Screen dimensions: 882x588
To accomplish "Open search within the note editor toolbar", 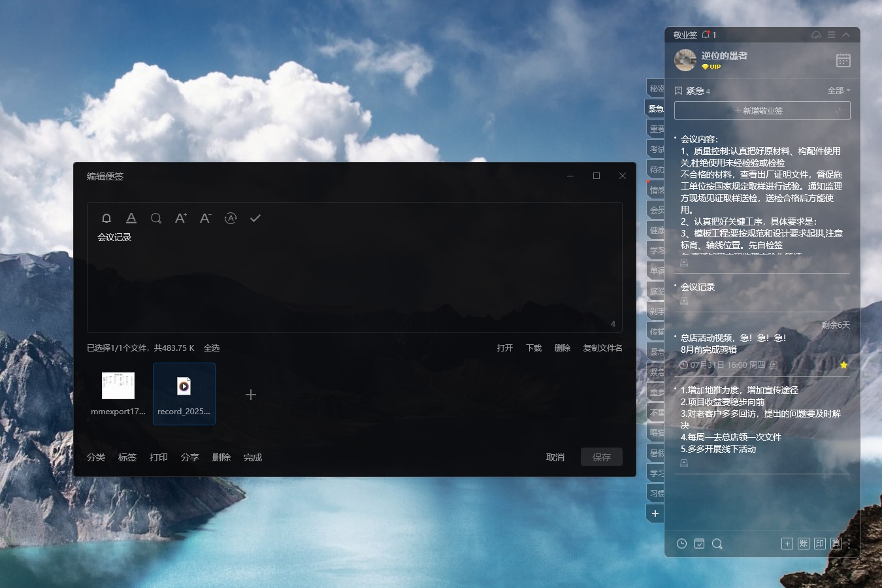I will [156, 218].
